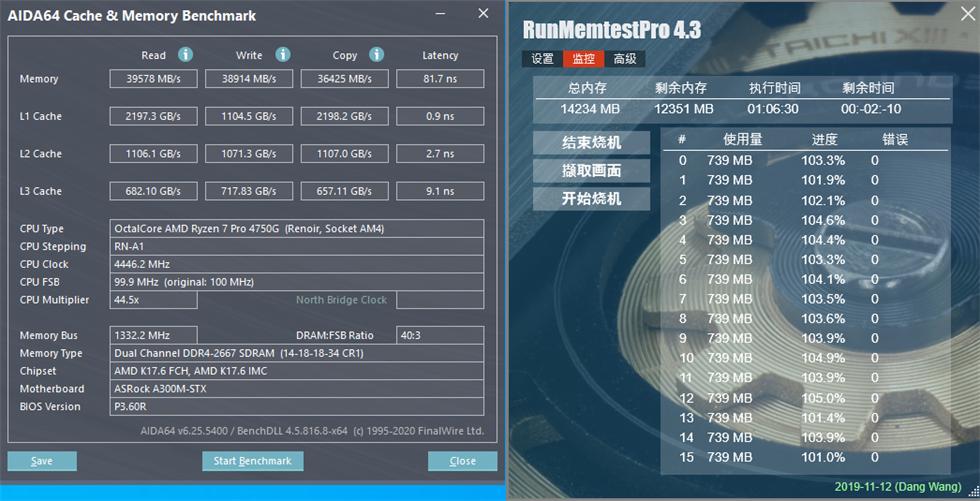
Task: Click the empty North Bridge Clock field
Action: [x=440, y=300]
